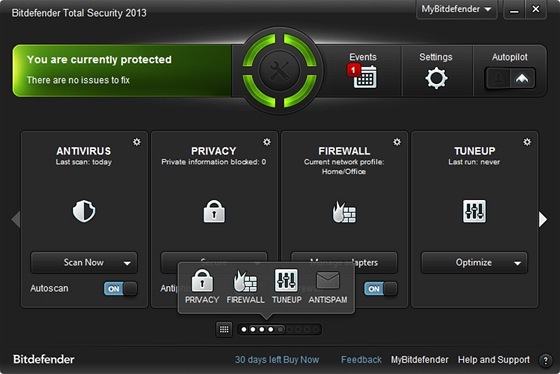Open Firewall module settings gear
The image size is (560, 374).
(397, 142)
